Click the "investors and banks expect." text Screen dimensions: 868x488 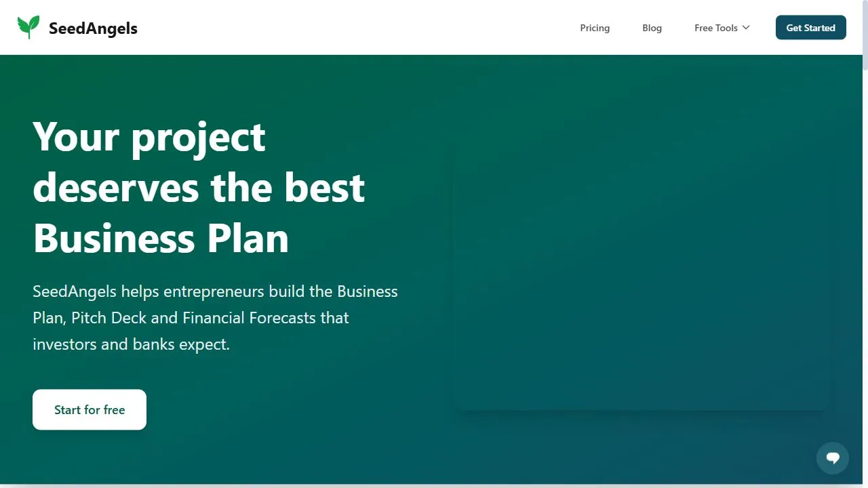coord(131,344)
